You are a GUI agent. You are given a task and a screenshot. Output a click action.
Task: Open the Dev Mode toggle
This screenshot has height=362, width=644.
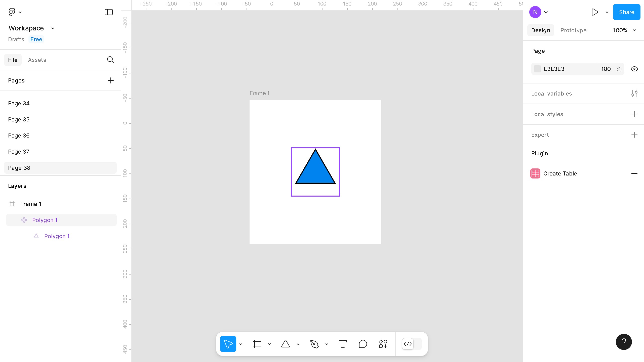pyautogui.click(x=408, y=344)
